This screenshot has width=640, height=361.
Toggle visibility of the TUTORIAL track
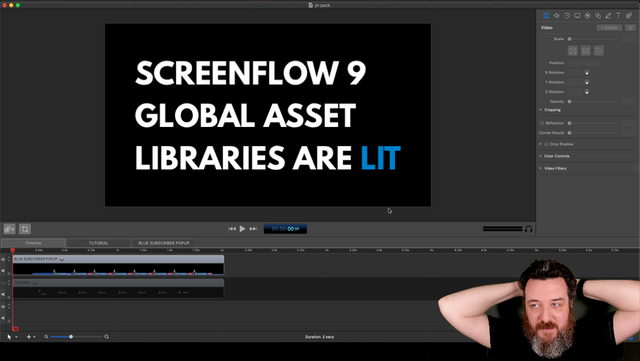(3, 283)
